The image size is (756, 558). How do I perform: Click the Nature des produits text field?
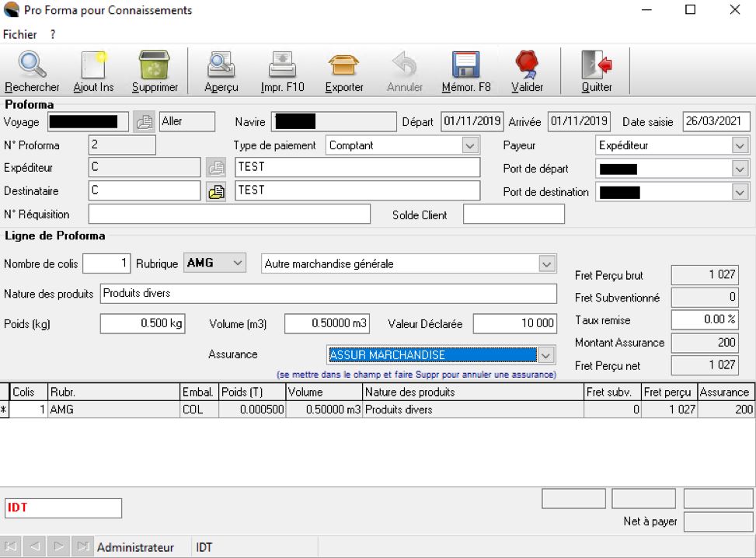328,294
